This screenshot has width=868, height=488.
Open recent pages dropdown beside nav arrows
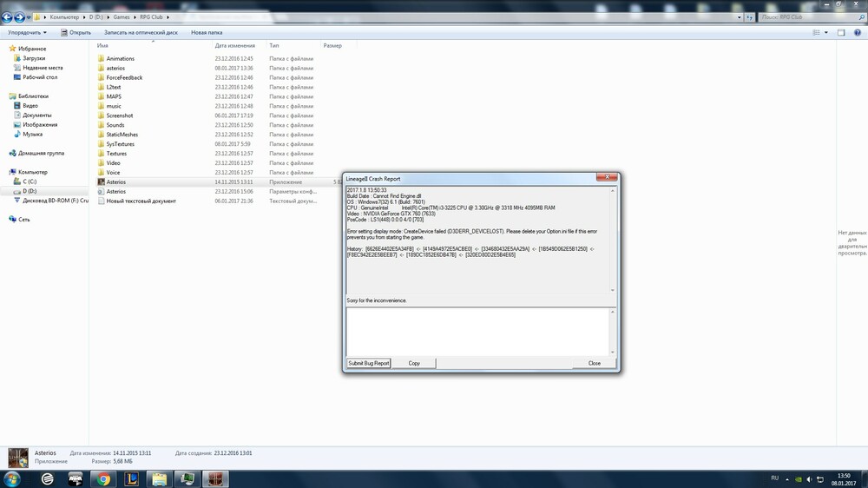tap(29, 17)
